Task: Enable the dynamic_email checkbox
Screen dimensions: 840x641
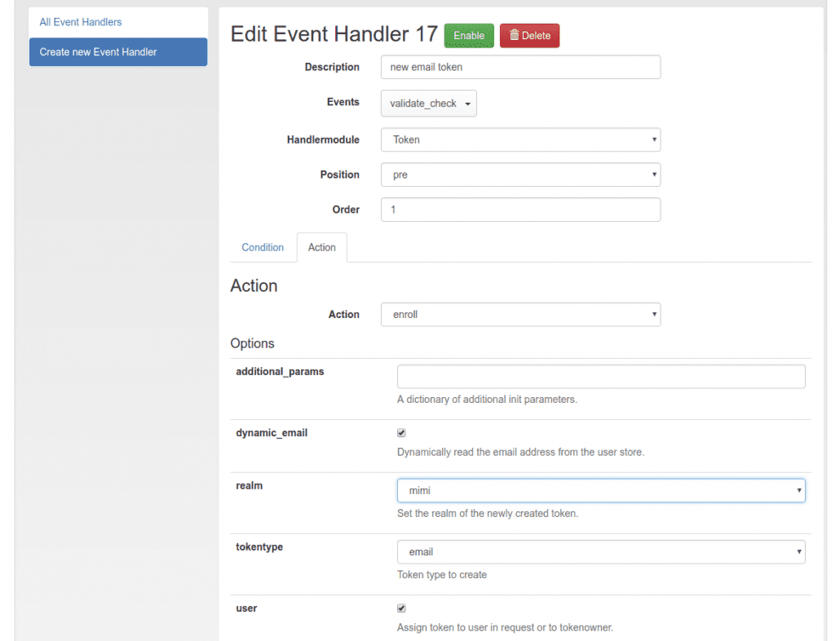Action: [401, 432]
